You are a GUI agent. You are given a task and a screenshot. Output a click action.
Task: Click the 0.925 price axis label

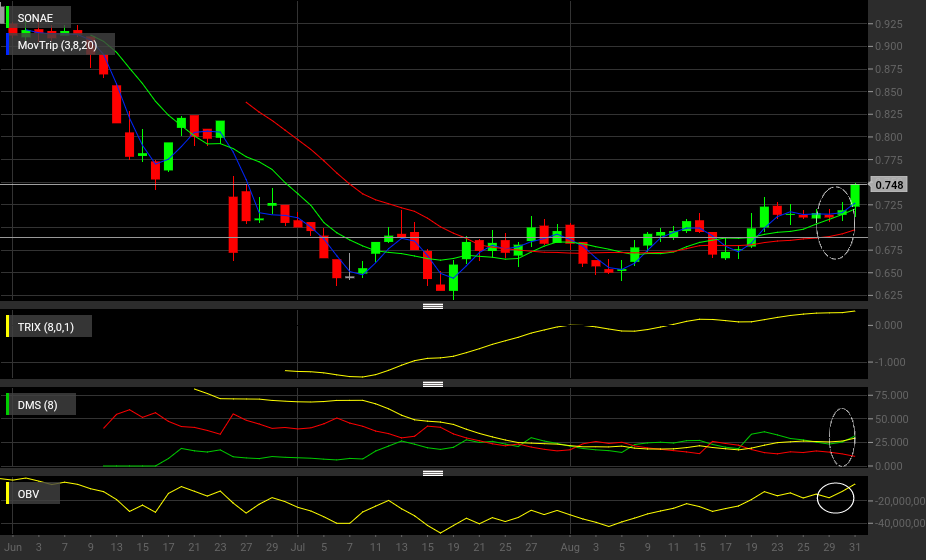coord(889,24)
